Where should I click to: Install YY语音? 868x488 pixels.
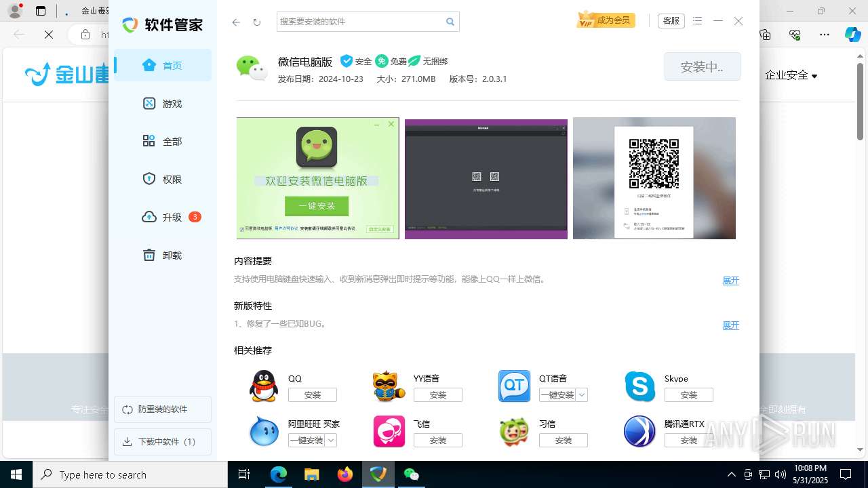(438, 395)
